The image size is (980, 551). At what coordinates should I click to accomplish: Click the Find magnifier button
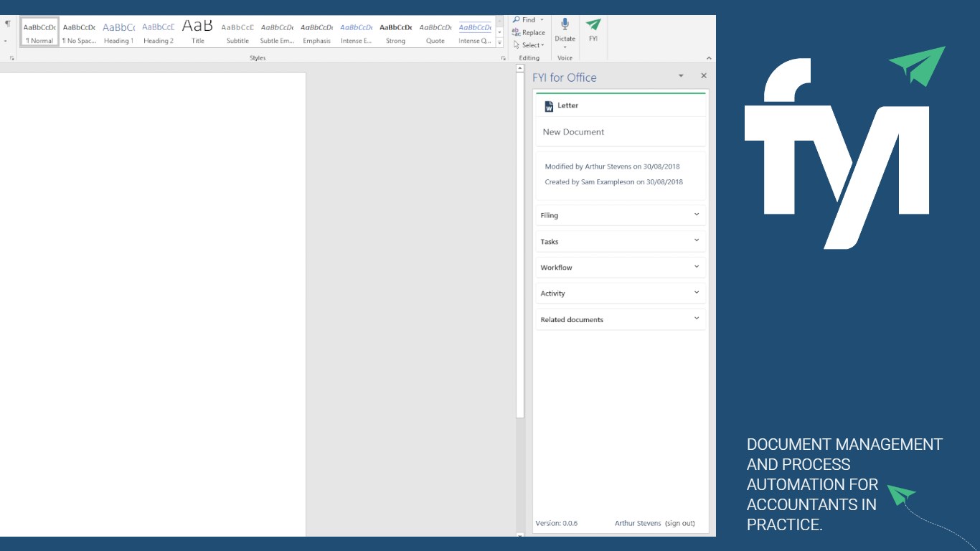coord(523,20)
